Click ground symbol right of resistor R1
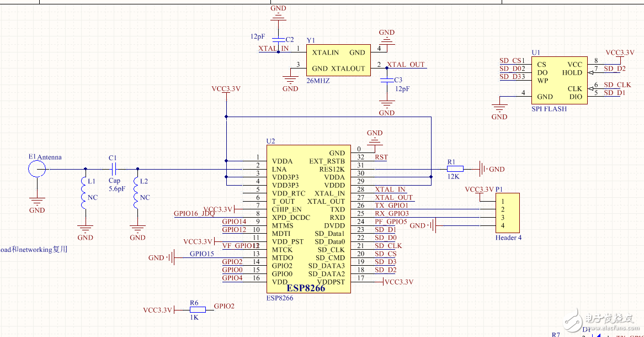The width and height of the screenshot is (644, 337). [483, 169]
